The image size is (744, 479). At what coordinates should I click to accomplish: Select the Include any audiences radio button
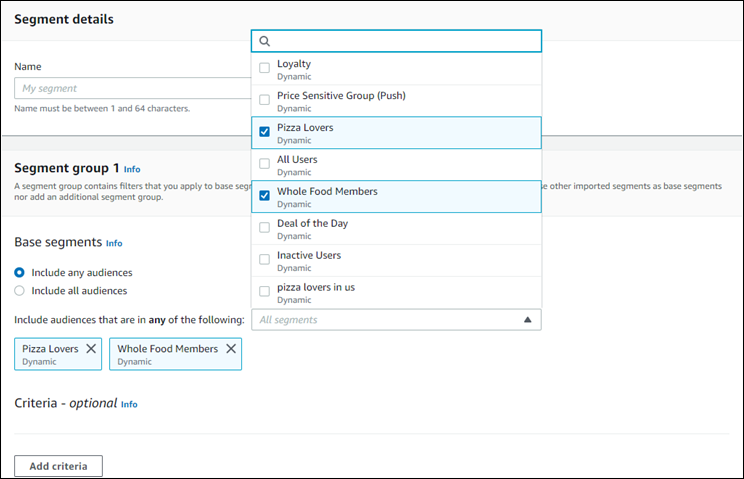[20, 272]
